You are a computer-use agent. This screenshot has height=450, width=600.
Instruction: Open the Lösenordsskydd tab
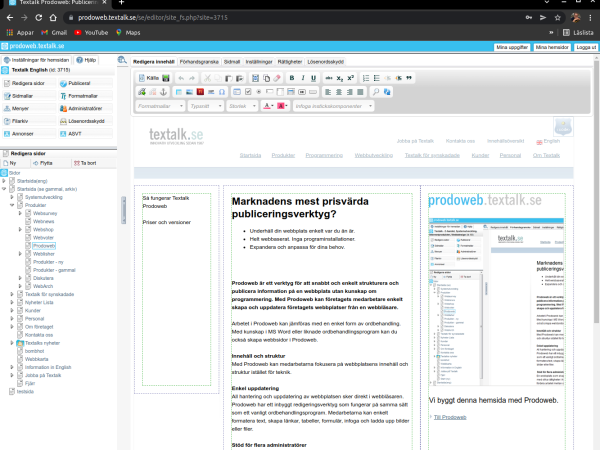326,62
